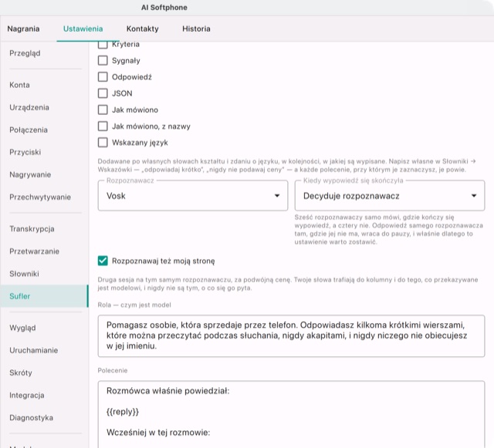This screenshot has width=494, height=448.
Task: Open the Diagnostyka settings section
Action: tap(44, 418)
